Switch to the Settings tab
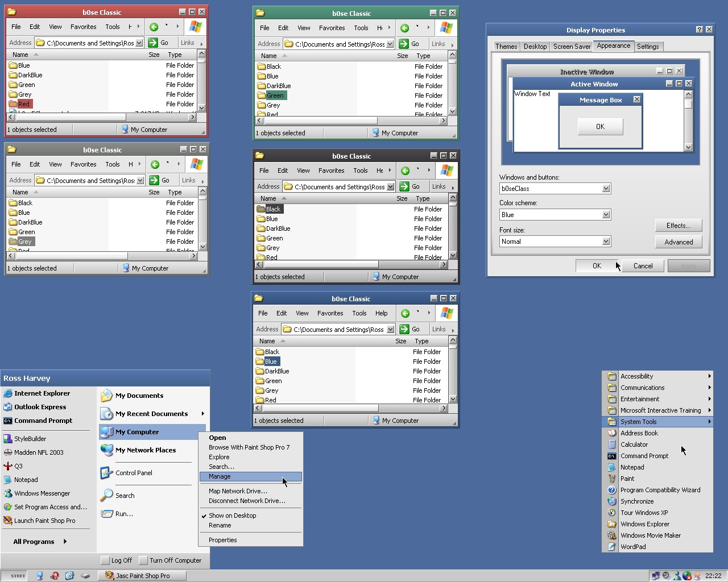Screen dimensions: 728x582 pos(648,47)
